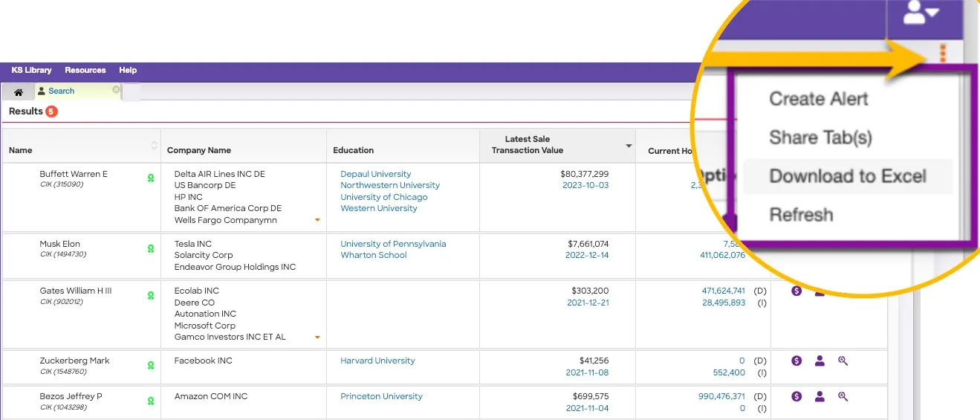Viewport: 980px width, 420px height.
Task: Click the green ribbon icon for Buffett Warren E
Action: [x=151, y=178]
